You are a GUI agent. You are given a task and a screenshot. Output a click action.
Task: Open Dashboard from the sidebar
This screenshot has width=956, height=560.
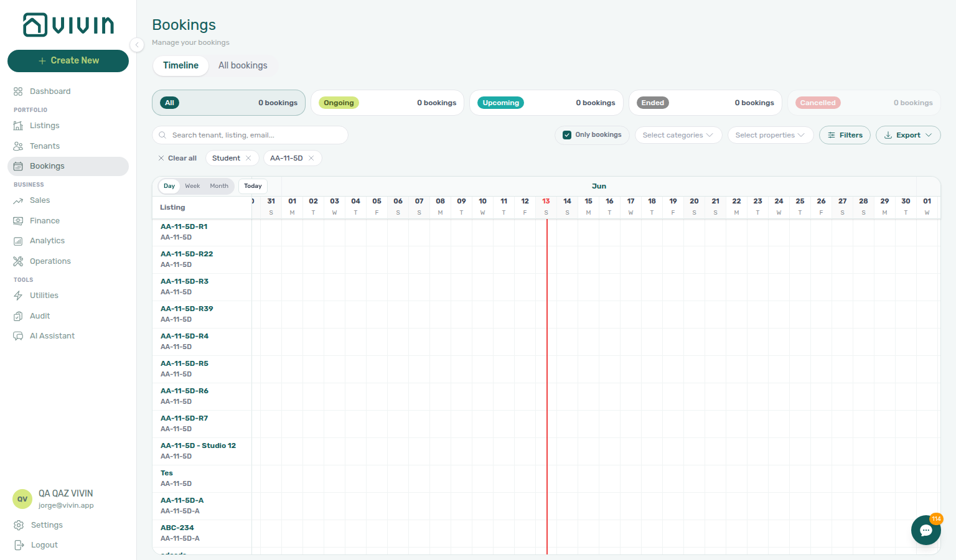(x=68, y=91)
